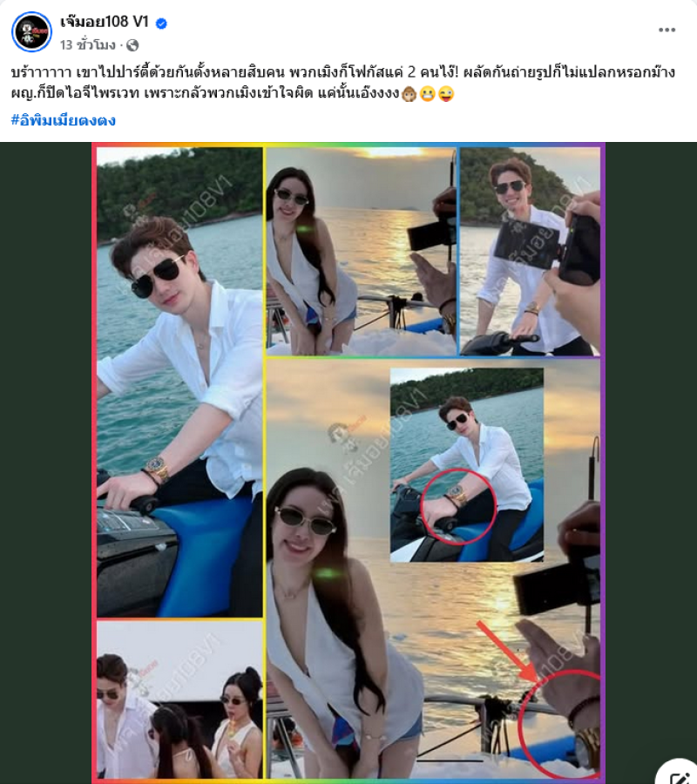Click the inset jet ski photo with circled watch

click(466, 465)
